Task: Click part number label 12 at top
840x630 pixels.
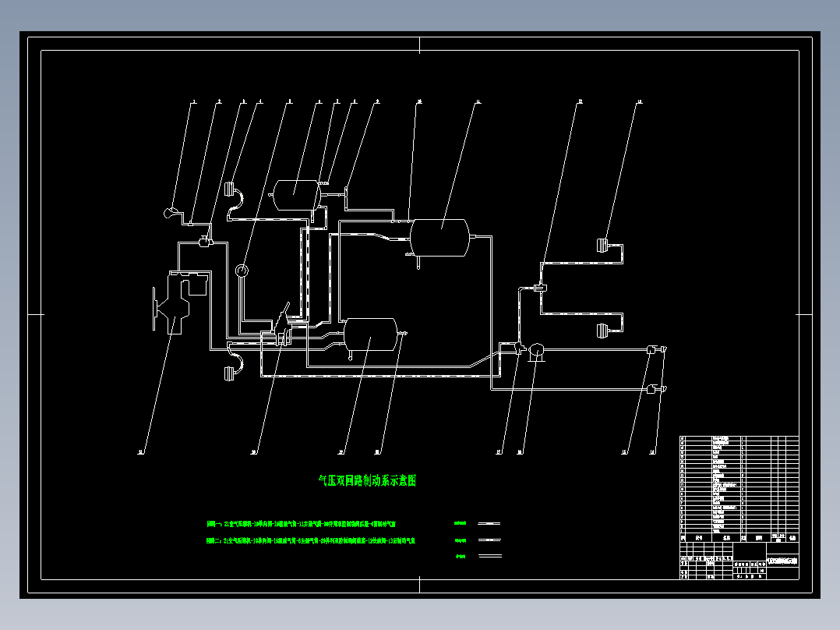Action: pyautogui.click(x=580, y=101)
